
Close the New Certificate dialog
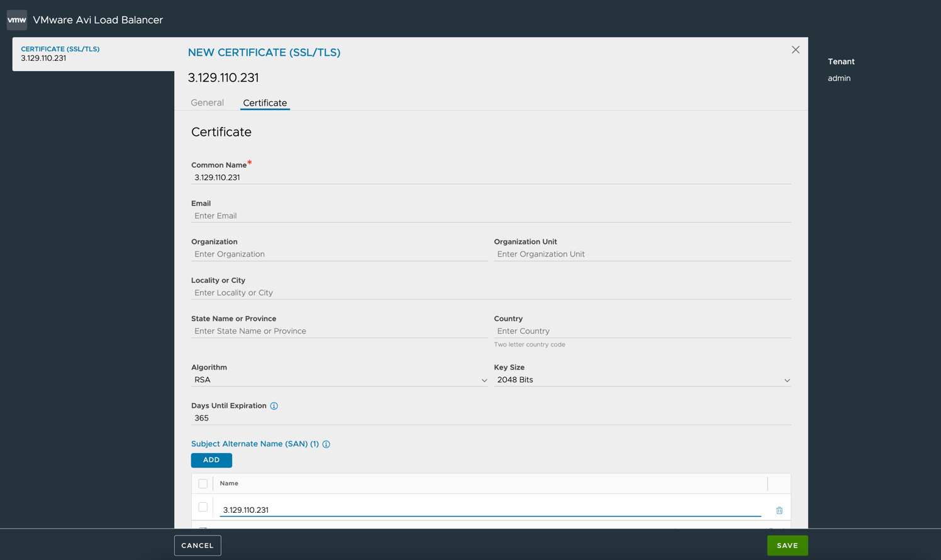click(x=796, y=50)
